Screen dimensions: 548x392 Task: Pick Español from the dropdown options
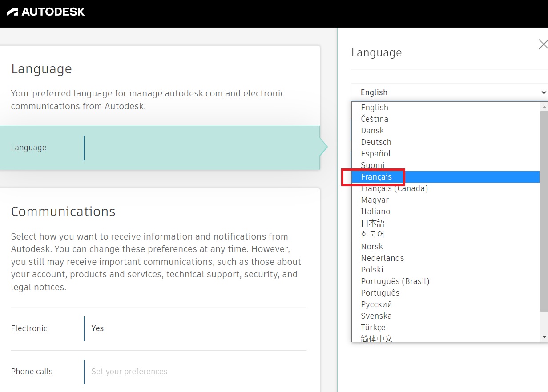coord(375,154)
